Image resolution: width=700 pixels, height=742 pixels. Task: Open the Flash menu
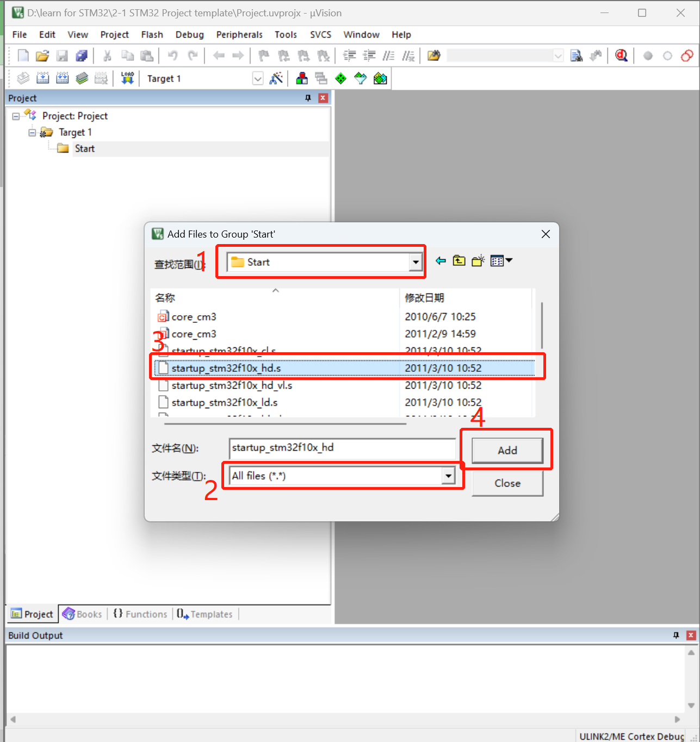pyautogui.click(x=152, y=35)
